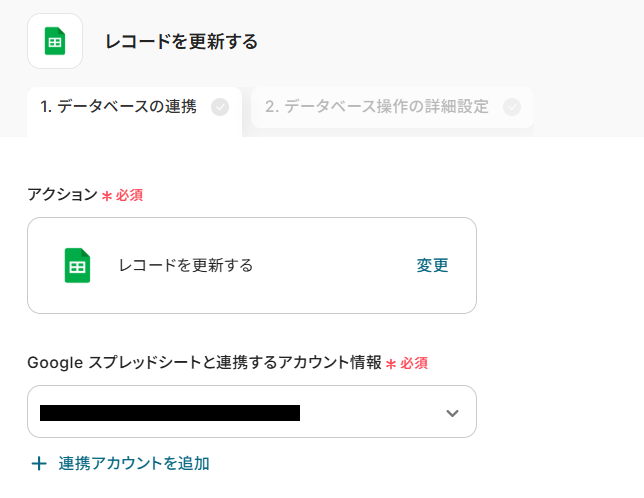Click the 連携アカウントを追加 link

point(134,464)
